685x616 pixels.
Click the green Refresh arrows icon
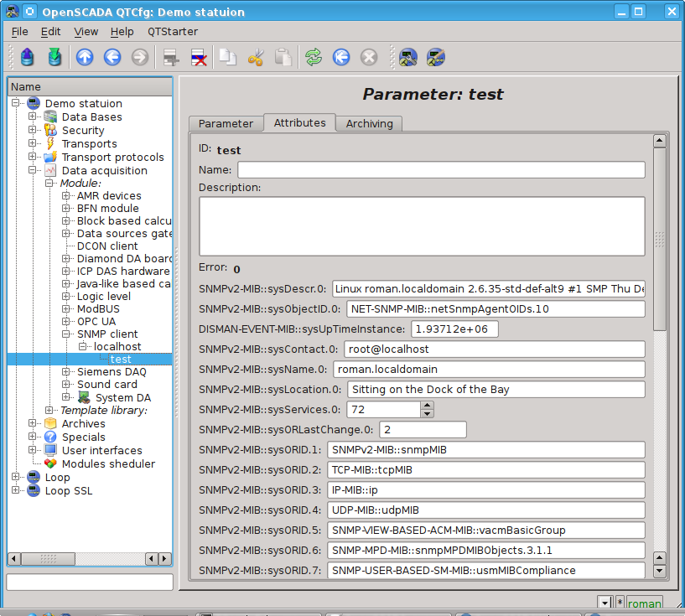pos(314,57)
